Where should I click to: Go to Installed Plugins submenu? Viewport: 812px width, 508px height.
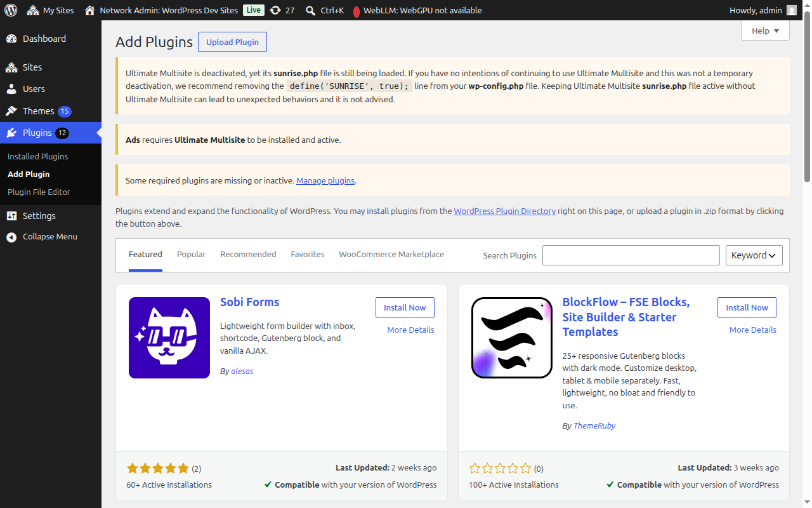(37, 156)
